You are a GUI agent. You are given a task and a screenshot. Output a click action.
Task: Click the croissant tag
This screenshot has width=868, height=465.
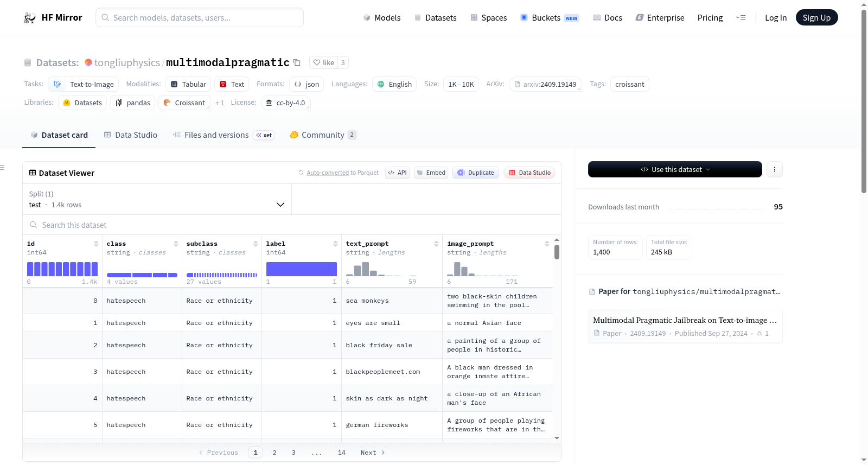point(630,84)
